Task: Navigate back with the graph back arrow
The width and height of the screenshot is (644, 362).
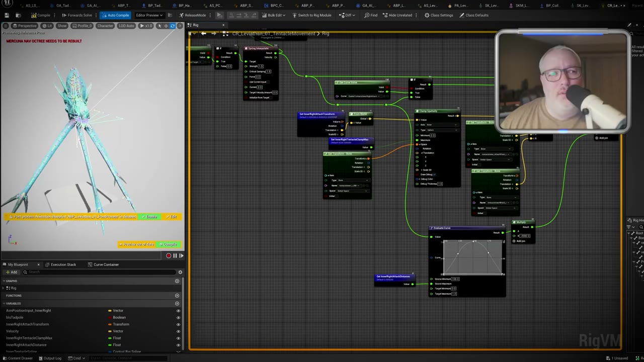Action: click(x=204, y=34)
